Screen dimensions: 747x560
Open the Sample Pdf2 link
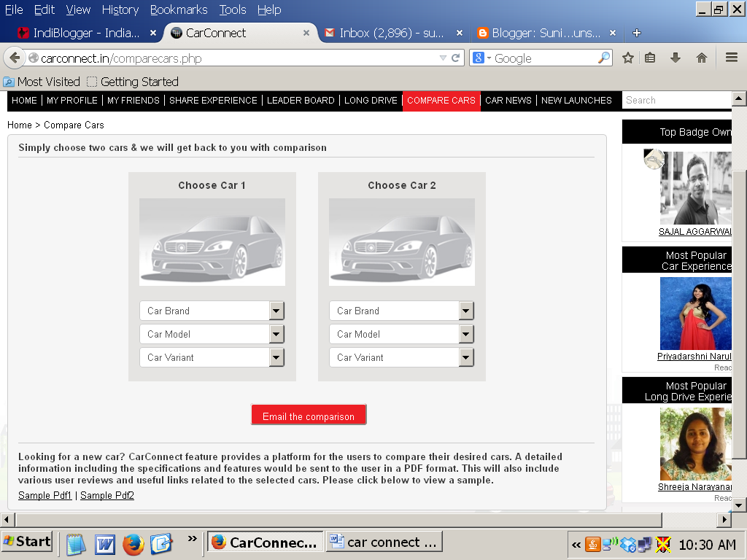pyautogui.click(x=107, y=495)
